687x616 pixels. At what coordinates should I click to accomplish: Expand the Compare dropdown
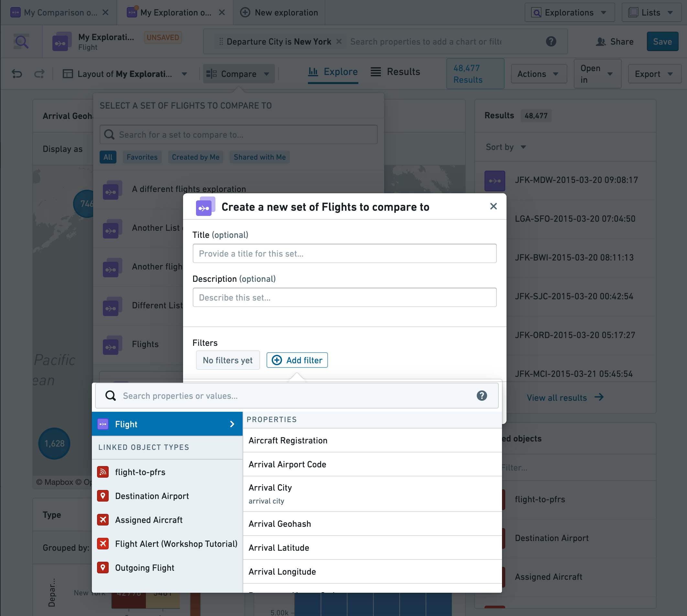pyautogui.click(x=239, y=74)
